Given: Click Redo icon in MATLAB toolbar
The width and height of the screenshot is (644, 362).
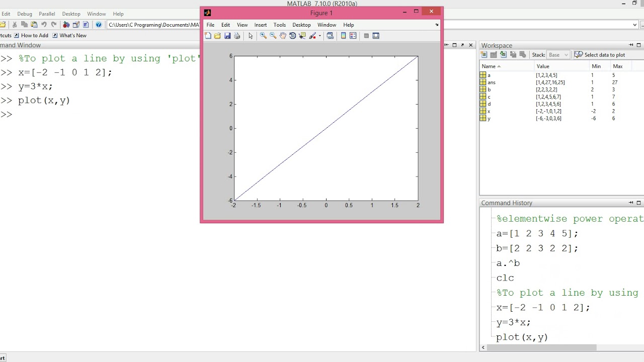Looking at the screenshot, I should click(53, 25).
